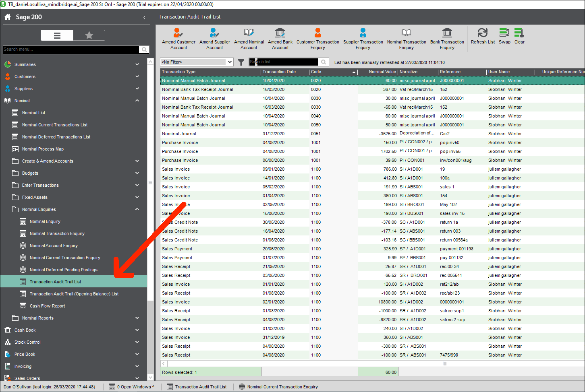Expand the Fixed Assets folder
Viewport: 585px width, 392px height.
137,197
